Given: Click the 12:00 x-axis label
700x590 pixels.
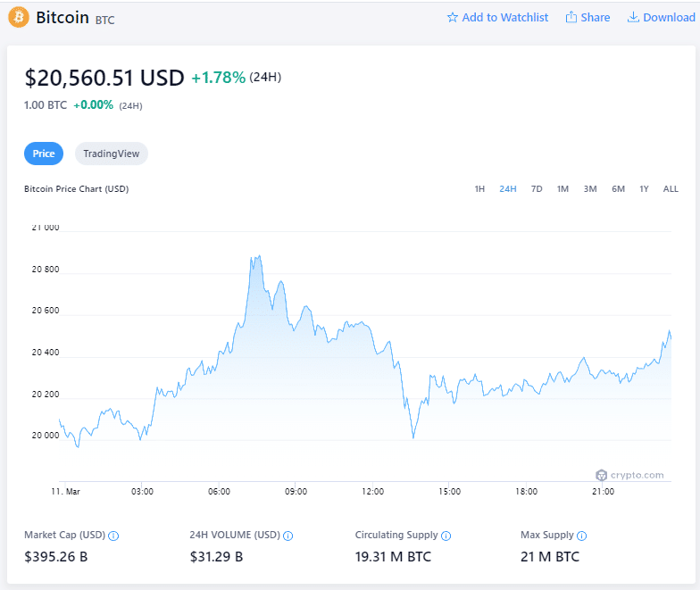Looking at the screenshot, I should click(x=372, y=491).
